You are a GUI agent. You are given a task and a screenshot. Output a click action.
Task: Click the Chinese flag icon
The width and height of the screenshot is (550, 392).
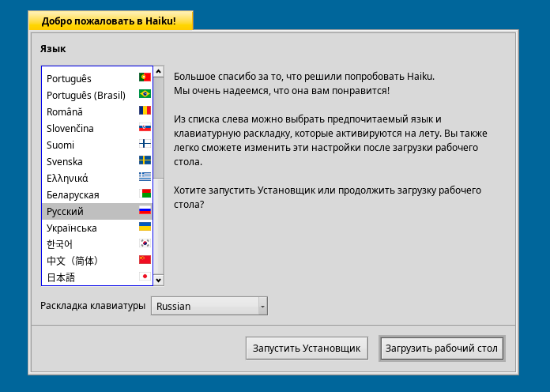pos(145,260)
